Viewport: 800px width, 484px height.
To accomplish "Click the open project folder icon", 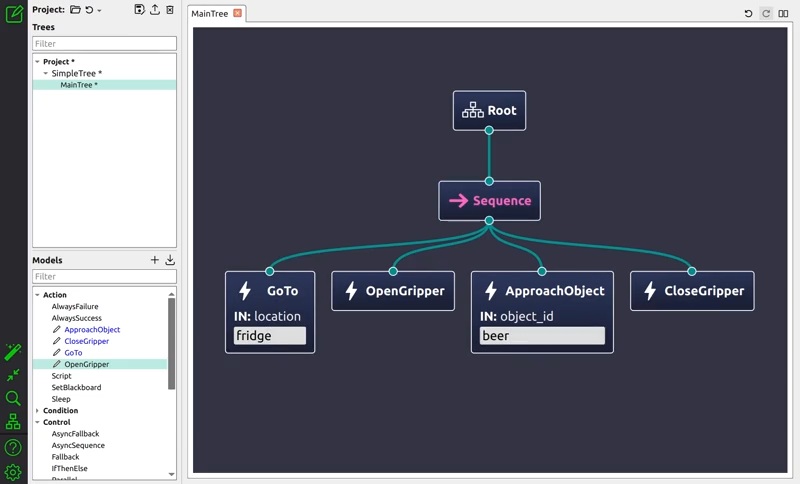I will tap(75, 9).
